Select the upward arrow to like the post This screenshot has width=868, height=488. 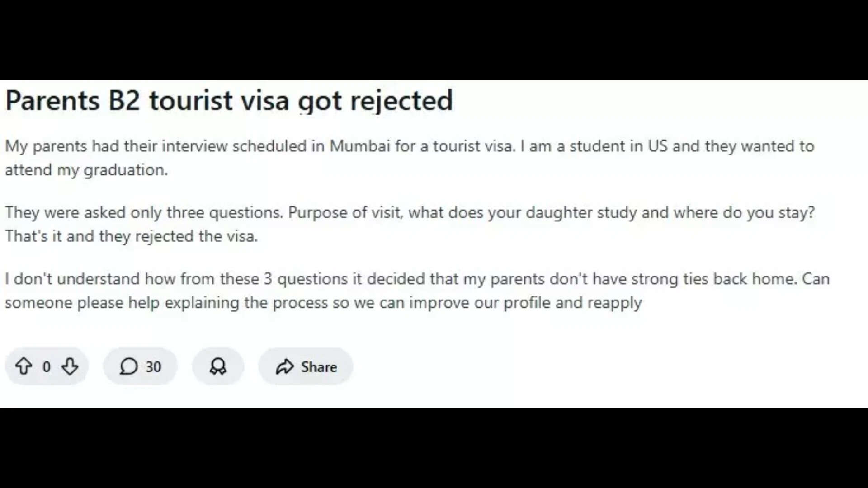click(x=24, y=367)
